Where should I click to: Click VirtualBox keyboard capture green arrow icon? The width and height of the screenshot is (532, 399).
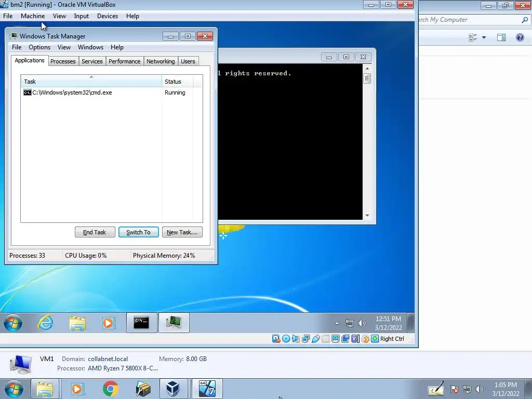(375, 339)
